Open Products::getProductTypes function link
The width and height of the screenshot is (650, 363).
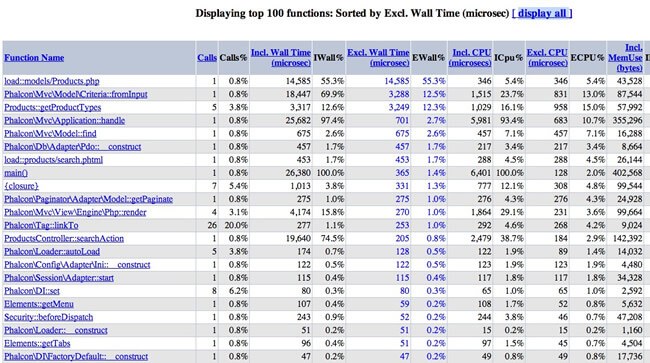53,107
